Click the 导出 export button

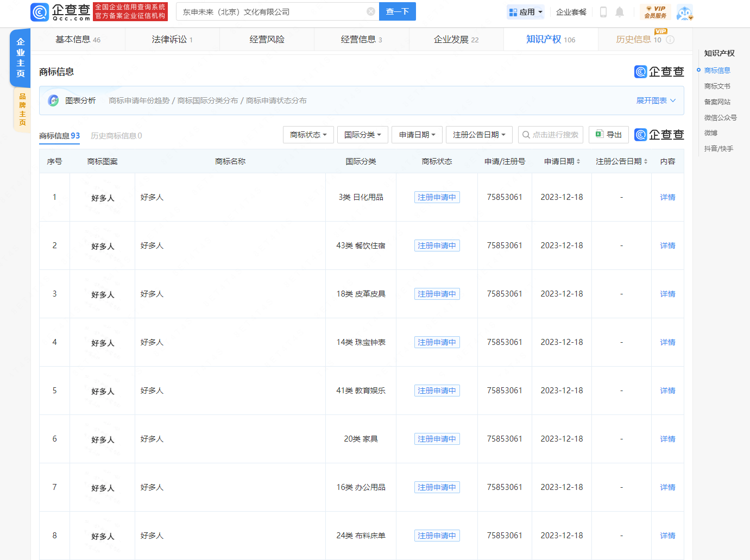(x=609, y=135)
